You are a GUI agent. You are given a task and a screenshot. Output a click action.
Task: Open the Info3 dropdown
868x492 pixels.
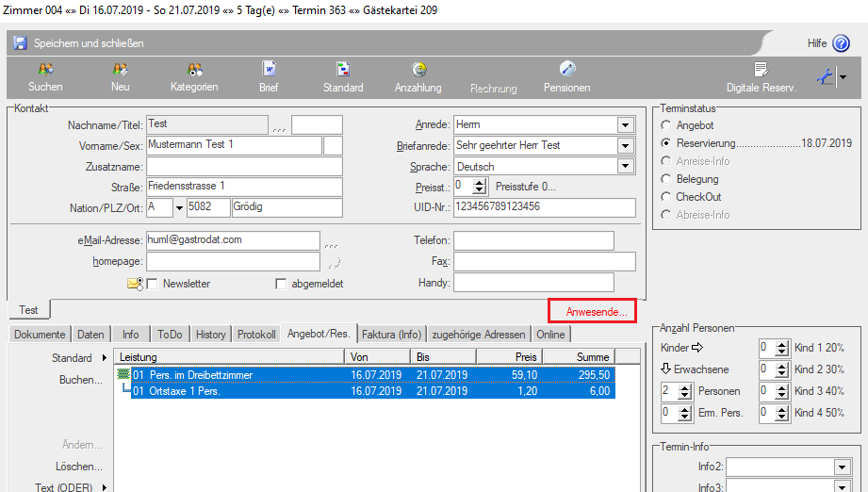point(842,487)
